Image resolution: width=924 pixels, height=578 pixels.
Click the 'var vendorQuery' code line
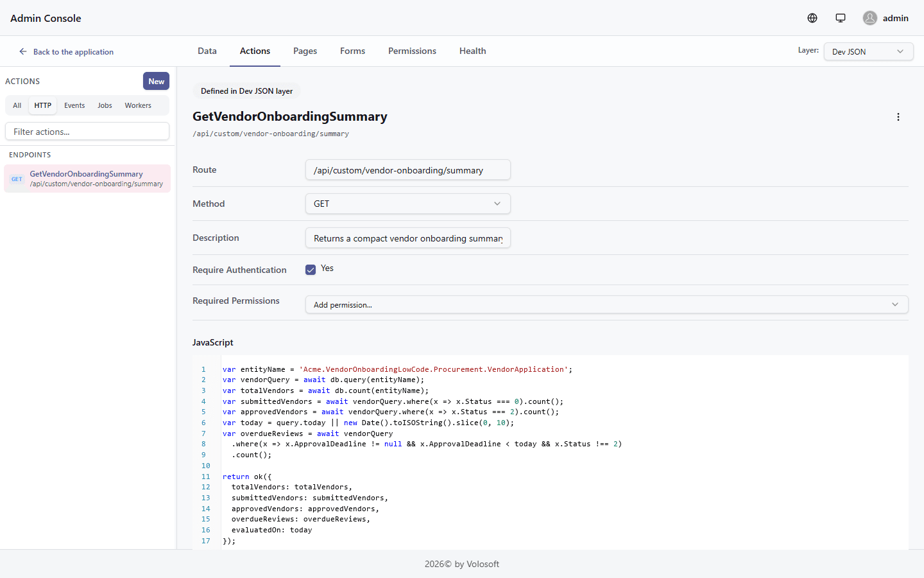pyautogui.click(x=323, y=380)
